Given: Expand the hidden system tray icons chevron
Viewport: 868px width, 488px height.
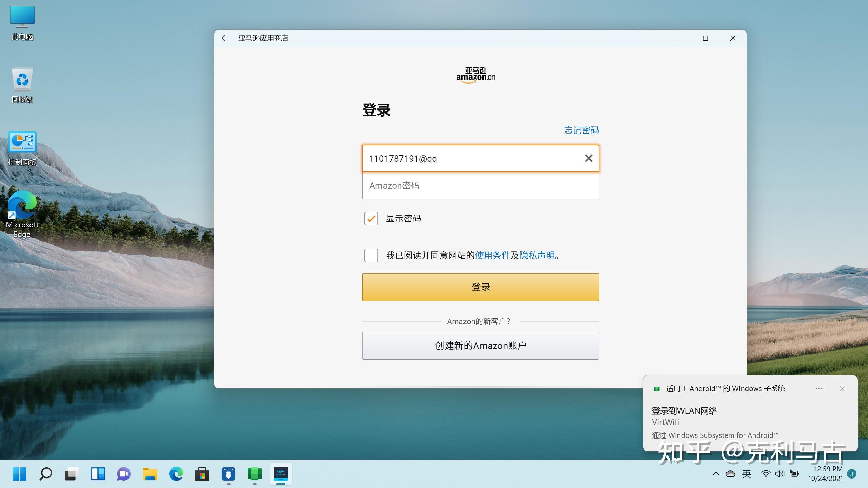Looking at the screenshot, I should 716,474.
